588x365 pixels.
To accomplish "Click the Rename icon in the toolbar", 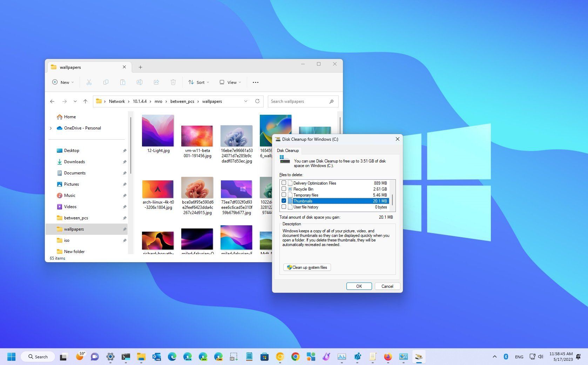I will 140,82.
